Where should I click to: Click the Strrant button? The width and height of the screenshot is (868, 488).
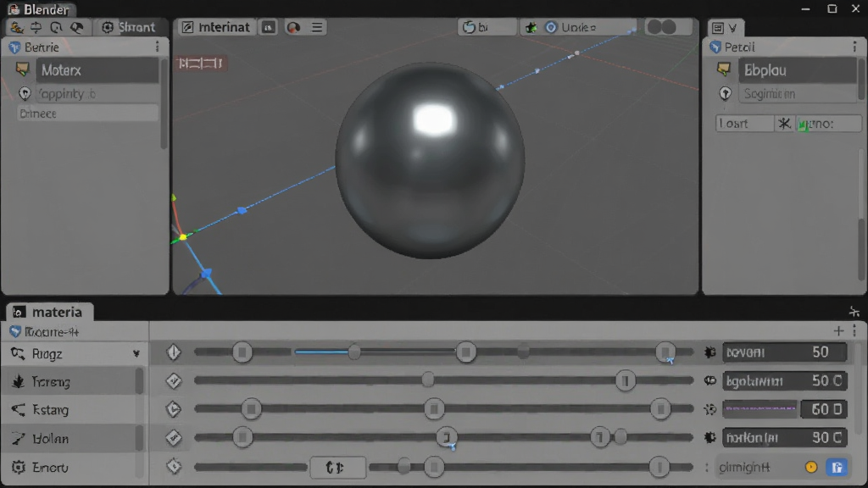click(129, 27)
